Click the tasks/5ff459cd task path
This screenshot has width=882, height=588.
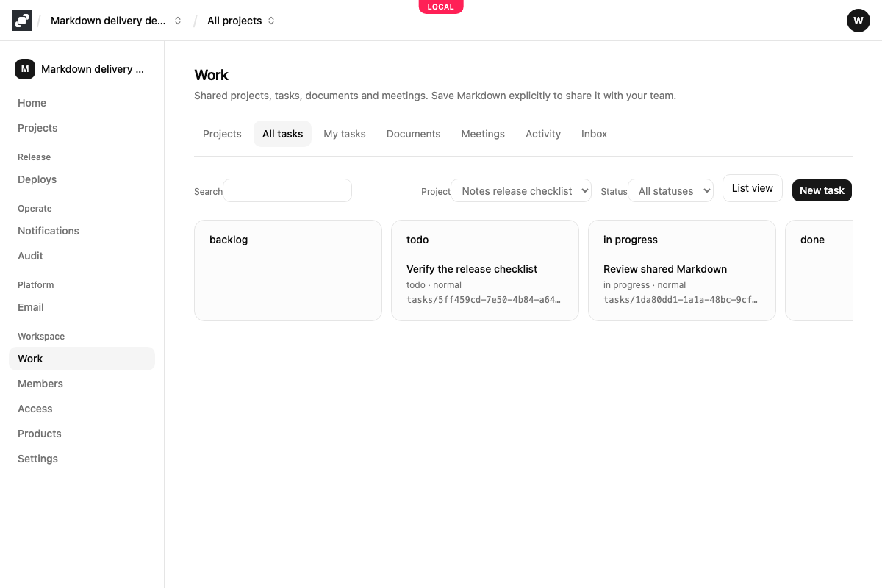[x=484, y=300]
